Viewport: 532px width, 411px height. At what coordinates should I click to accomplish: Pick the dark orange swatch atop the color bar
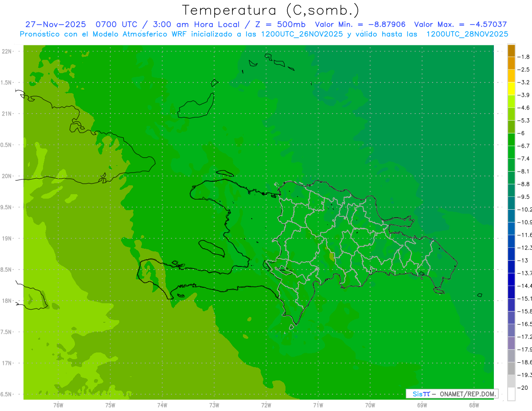coord(511,51)
